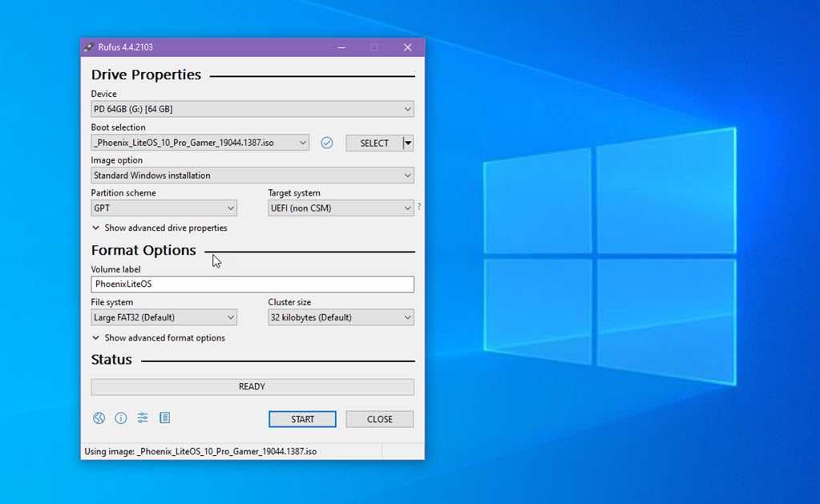Click the 'Drive Properties' heading
This screenshot has height=504, width=820.
(x=146, y=75)
